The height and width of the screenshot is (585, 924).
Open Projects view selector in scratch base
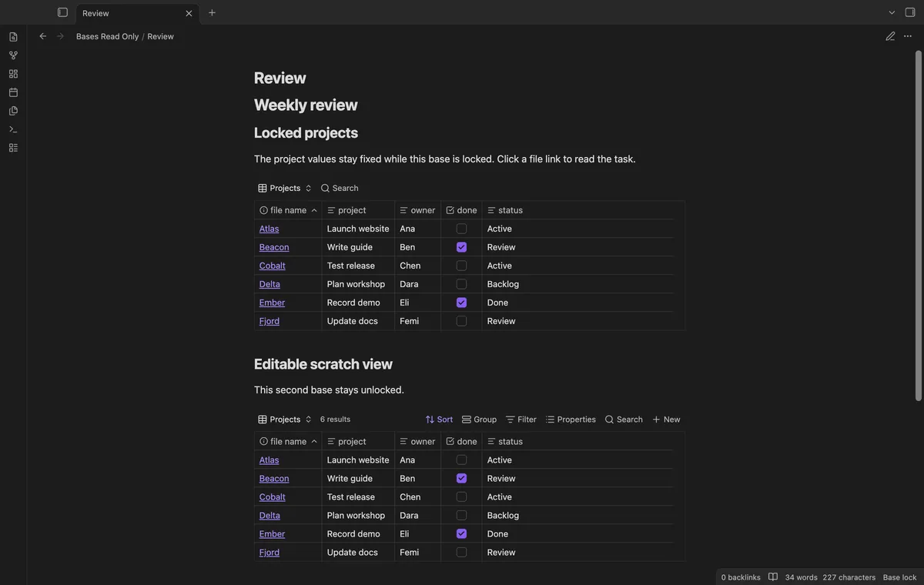(285, 420)
